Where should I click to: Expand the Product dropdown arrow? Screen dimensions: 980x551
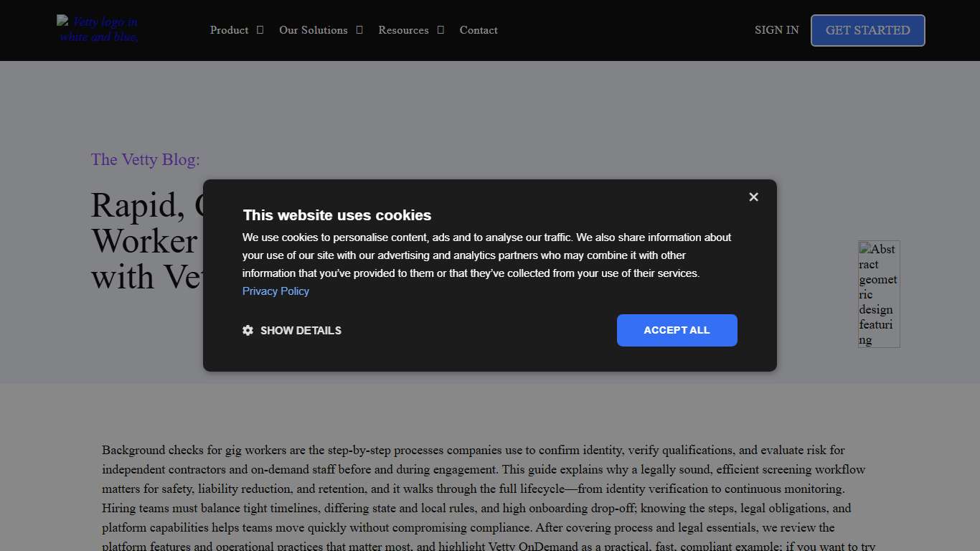260,30
